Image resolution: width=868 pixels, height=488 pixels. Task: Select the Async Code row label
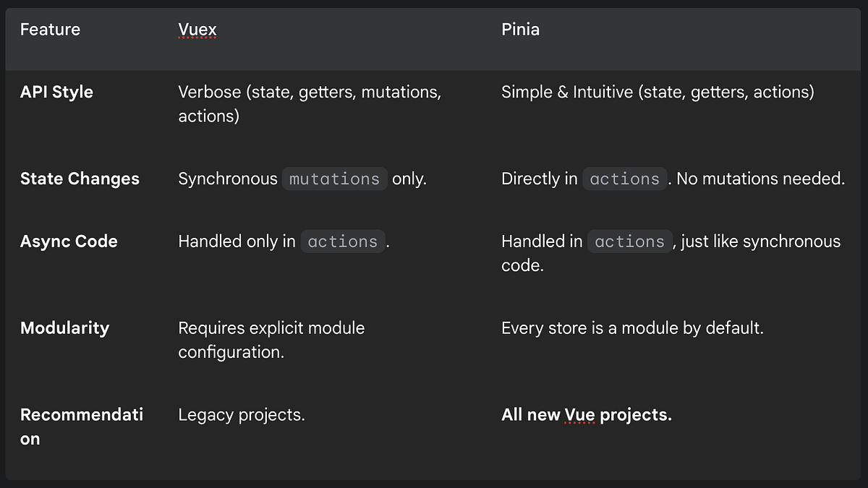pos(69,241)
